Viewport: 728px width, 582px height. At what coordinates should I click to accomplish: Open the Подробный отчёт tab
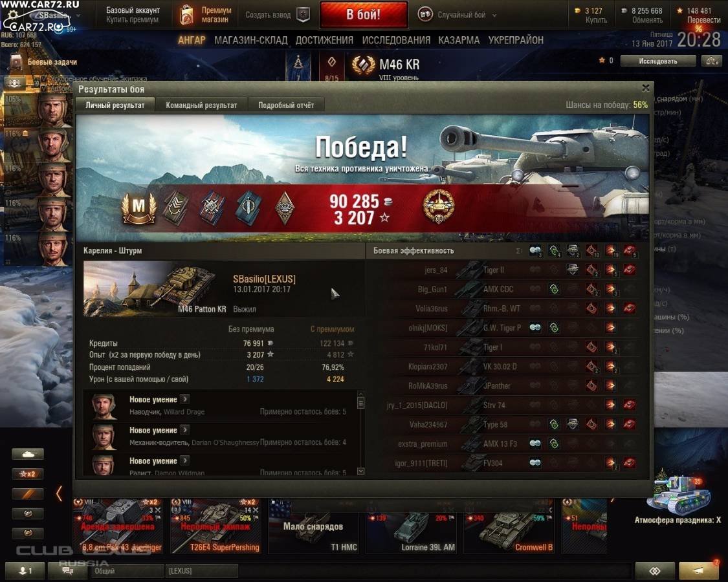pyautogui.click(x=286, y=105)
